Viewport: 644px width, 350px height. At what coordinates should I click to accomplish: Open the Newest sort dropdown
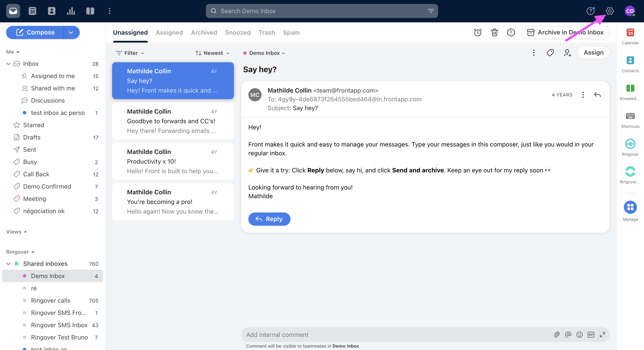click(x=212, y=53)
